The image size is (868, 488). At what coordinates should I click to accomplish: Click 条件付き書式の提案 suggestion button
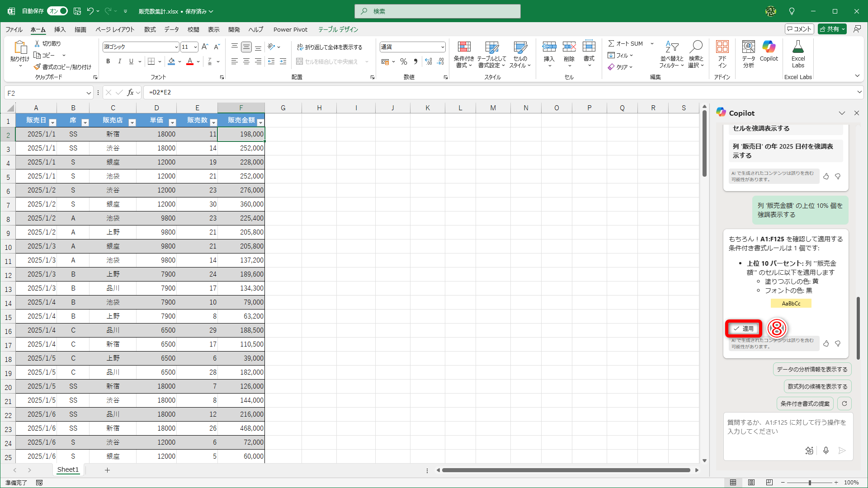[x=805, y=404]
